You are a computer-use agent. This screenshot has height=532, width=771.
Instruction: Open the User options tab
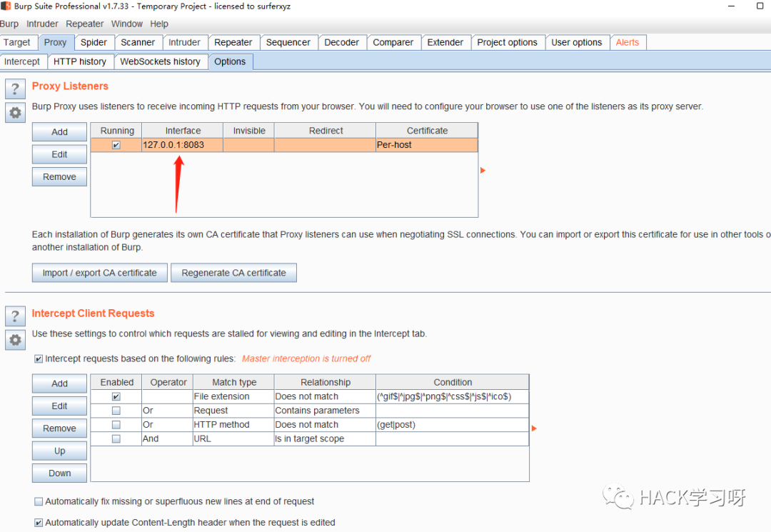[576, 42]
